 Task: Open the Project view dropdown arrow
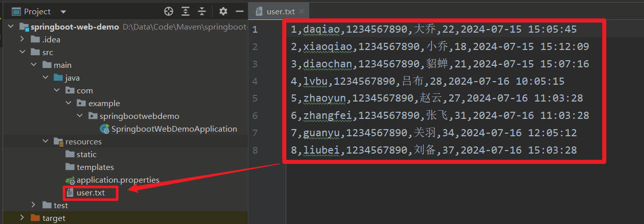click(63, 12)
